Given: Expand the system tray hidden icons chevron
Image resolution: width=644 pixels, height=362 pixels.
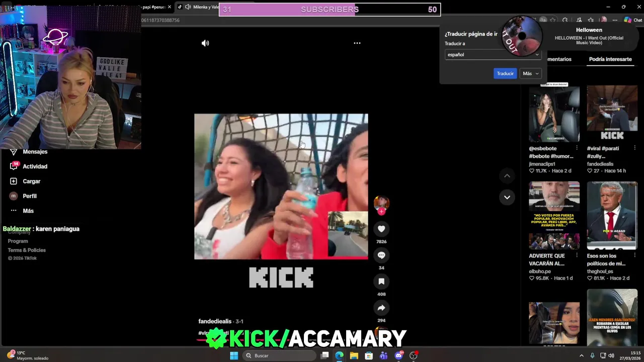Looking at the screenshot, I should tap(582, 355).
